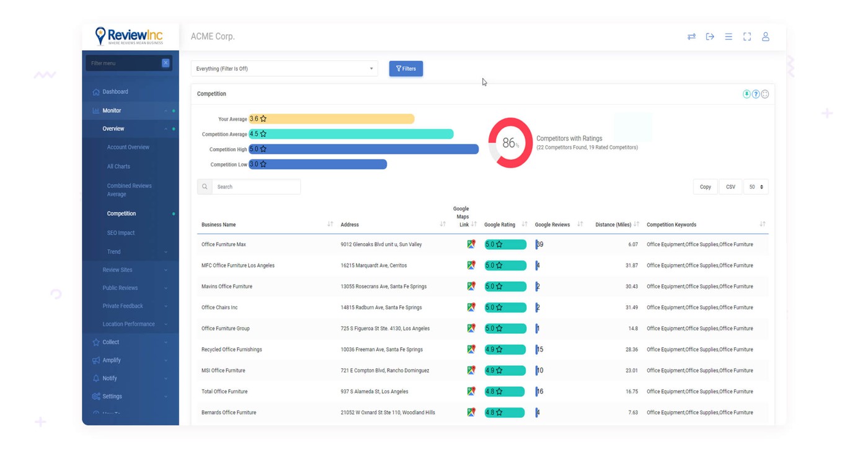Screen dimensions: 868x449
Task: Sort table by Google Rating column
Action: click(x=524, y=225)
